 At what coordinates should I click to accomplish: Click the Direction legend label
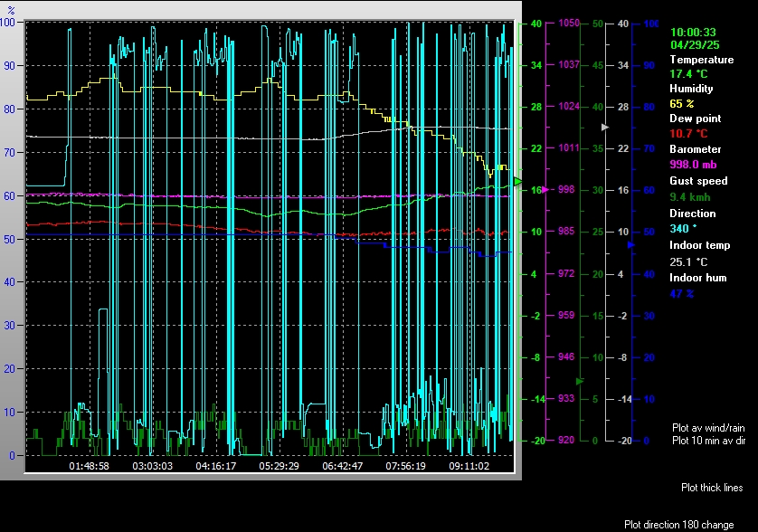[692, 214]
